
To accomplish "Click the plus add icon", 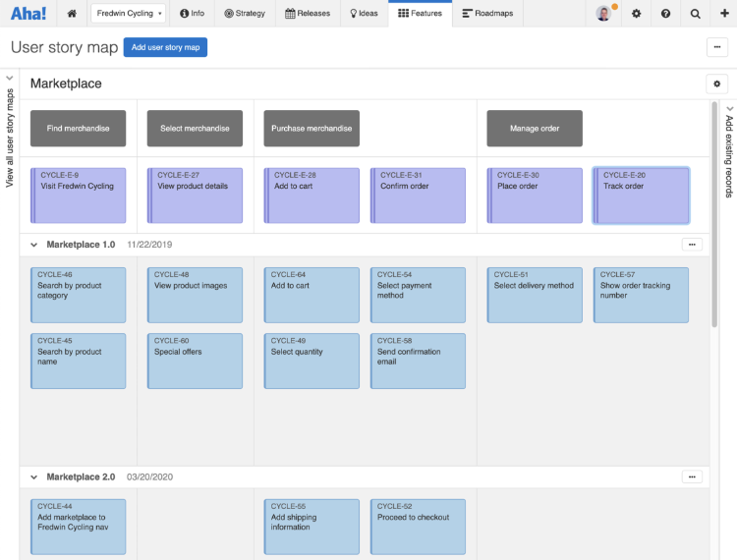I will point(723,14).
